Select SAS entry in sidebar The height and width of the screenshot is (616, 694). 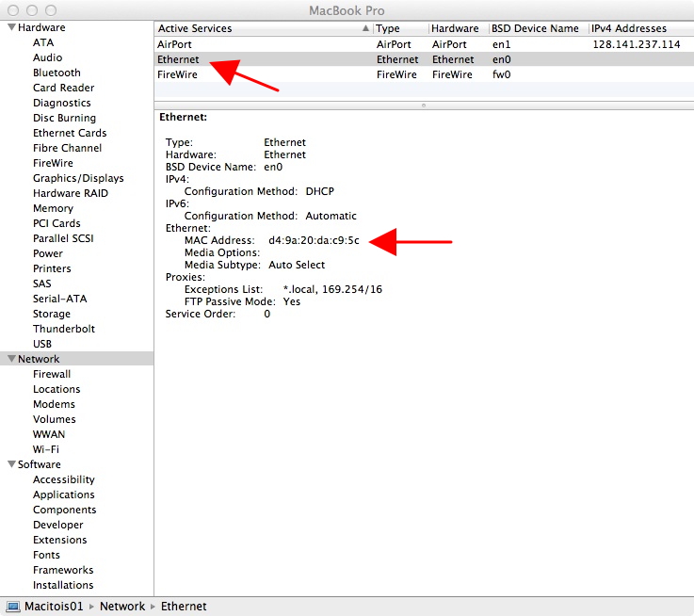tap(42, 284)
